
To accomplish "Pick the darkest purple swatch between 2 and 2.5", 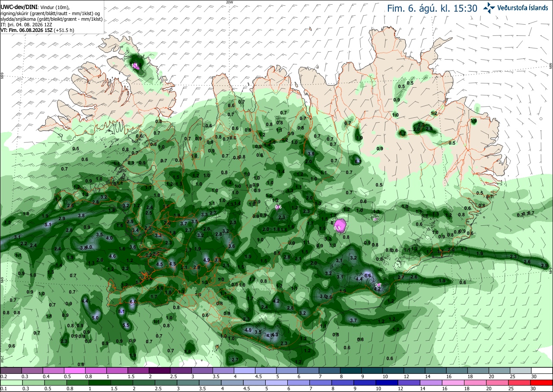I will (x=159, y=370).
